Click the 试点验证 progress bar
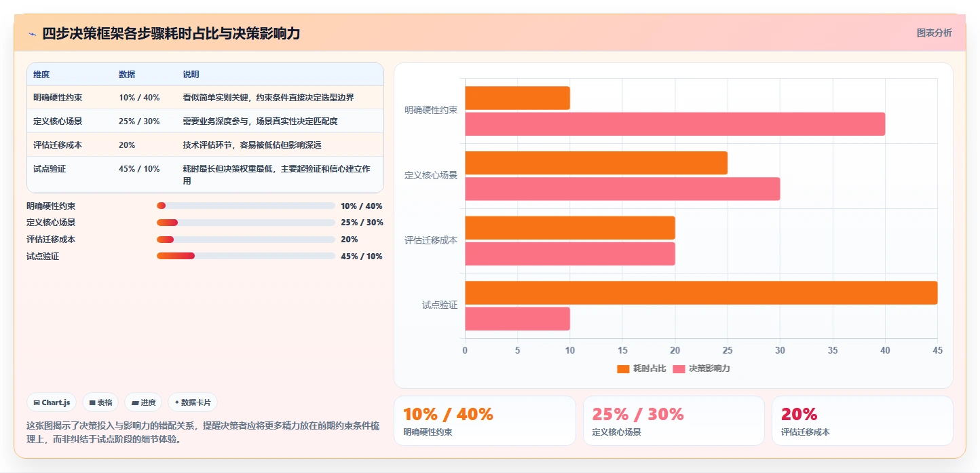The width and height of the screenshot is (980, 473). (246, 256)
